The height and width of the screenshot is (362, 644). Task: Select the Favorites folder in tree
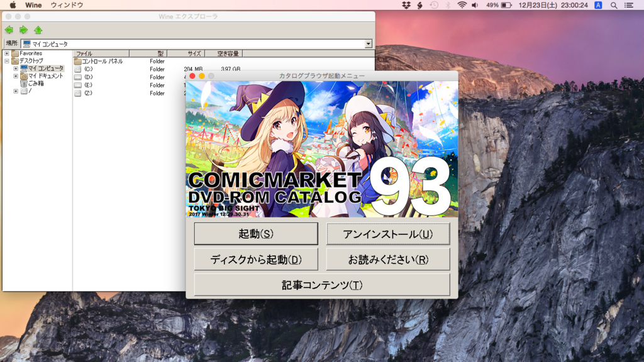[31, 53]
